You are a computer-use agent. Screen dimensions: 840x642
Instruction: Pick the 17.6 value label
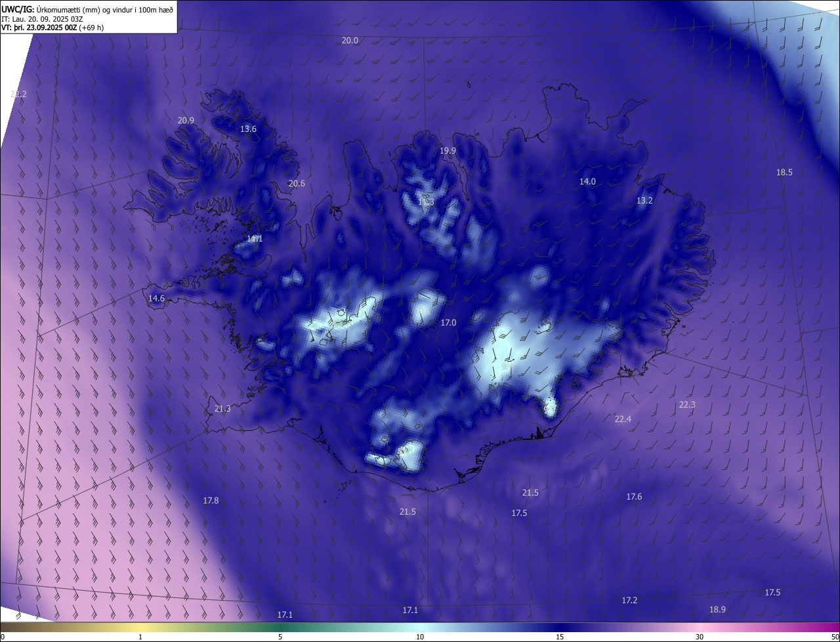pyautogui.click(x=634, y=497)
